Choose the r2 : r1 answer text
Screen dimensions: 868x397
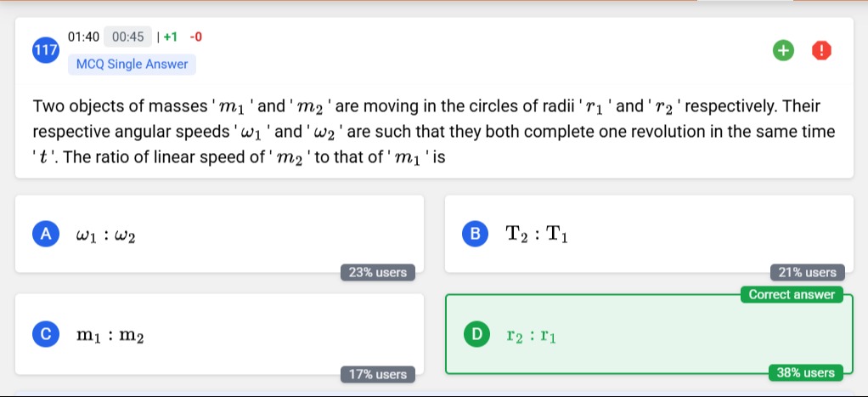(x=532, y=336)
